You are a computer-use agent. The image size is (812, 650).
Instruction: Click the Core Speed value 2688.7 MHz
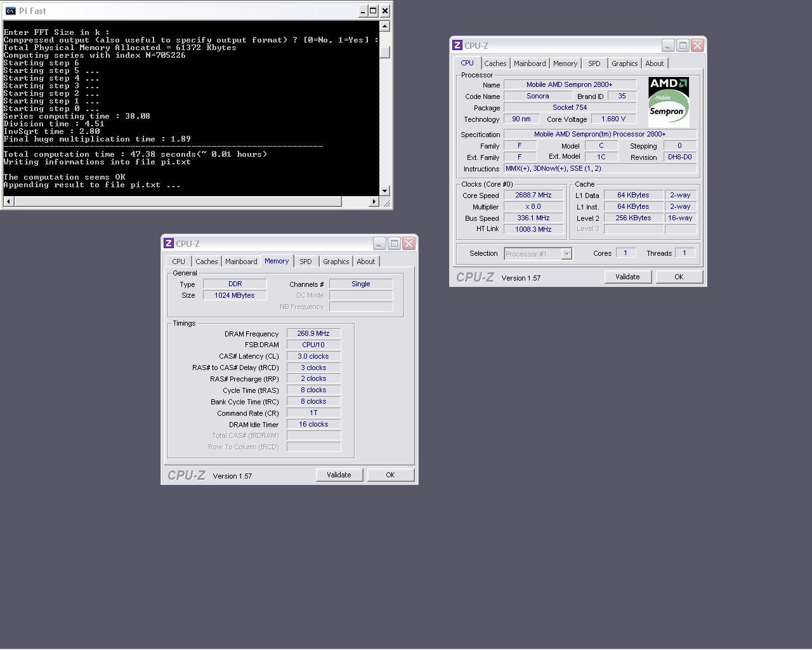pyautogui.click(x=534, y=195)
